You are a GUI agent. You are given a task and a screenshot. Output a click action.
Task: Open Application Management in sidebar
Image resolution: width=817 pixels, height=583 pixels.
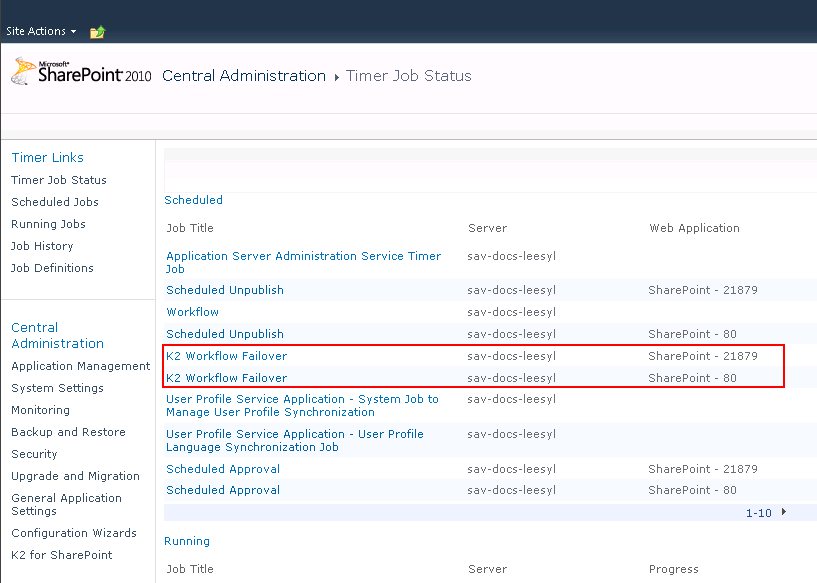coord(81,366)
